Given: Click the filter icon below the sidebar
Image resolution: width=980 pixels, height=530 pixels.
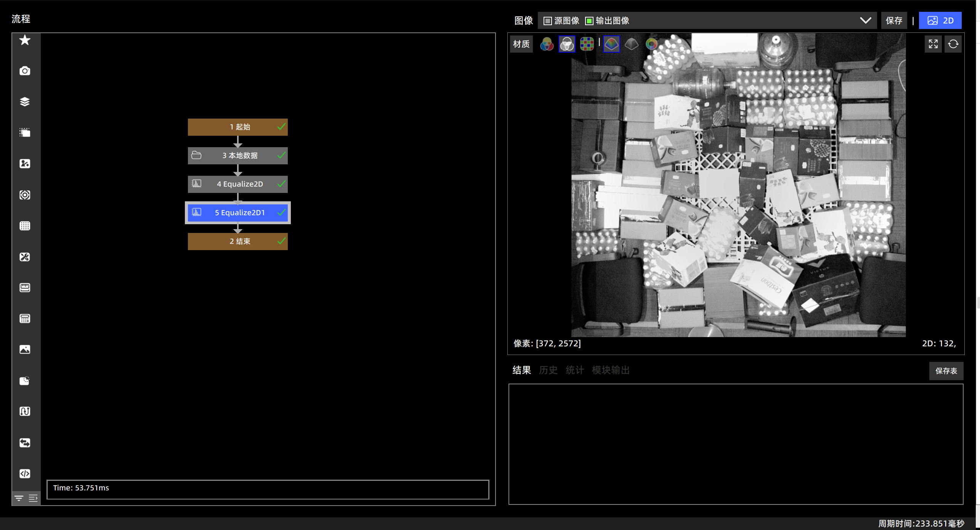Looking at the screenshot, I should (x=19, y=498).
